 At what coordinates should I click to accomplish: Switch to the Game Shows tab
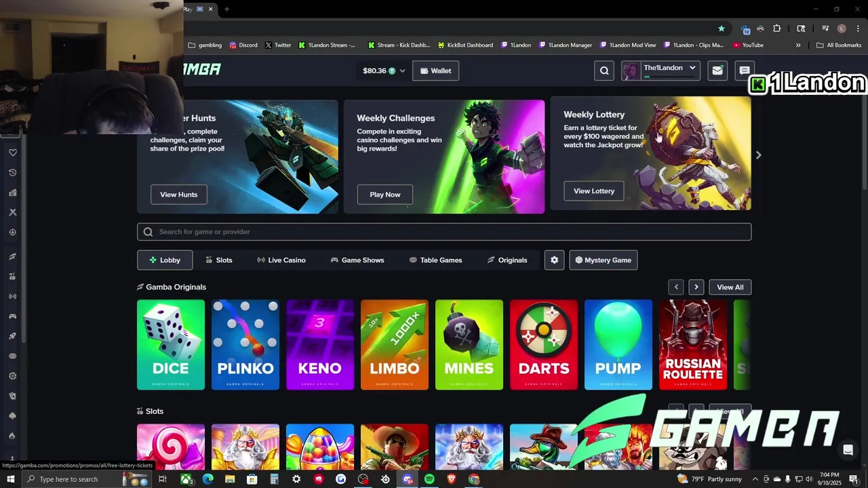[357, 260]
